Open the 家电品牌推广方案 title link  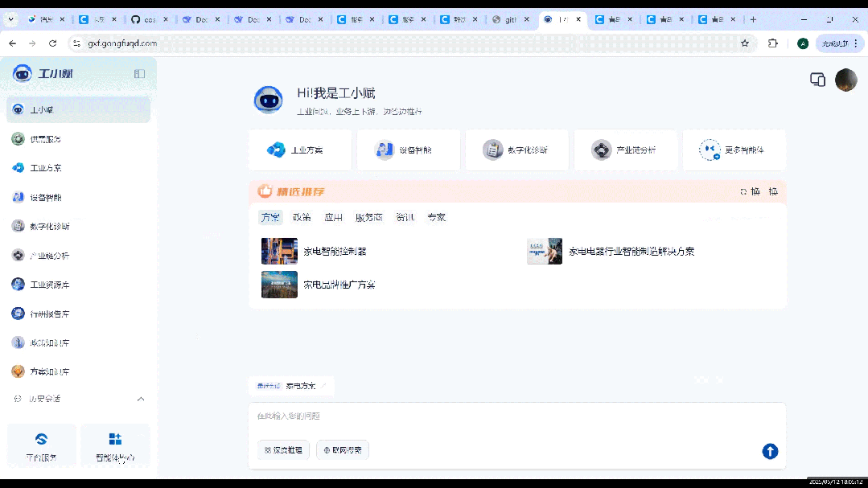pyautogui.click(x=339, y=285)
